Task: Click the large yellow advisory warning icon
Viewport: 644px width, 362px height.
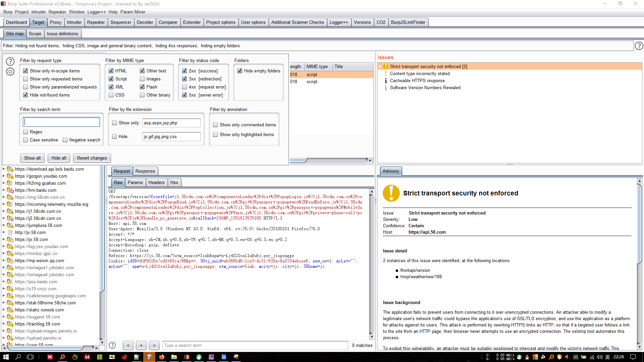Action: click(391, 193)
